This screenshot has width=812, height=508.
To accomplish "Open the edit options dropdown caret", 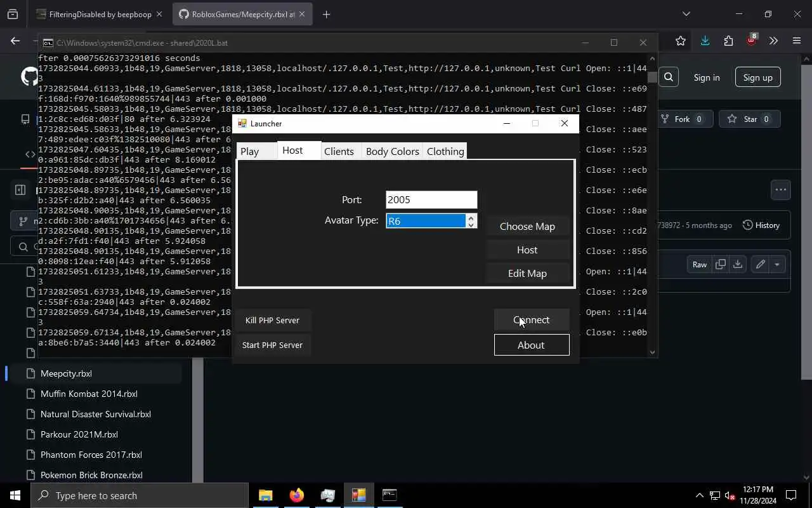I will 777,264.
